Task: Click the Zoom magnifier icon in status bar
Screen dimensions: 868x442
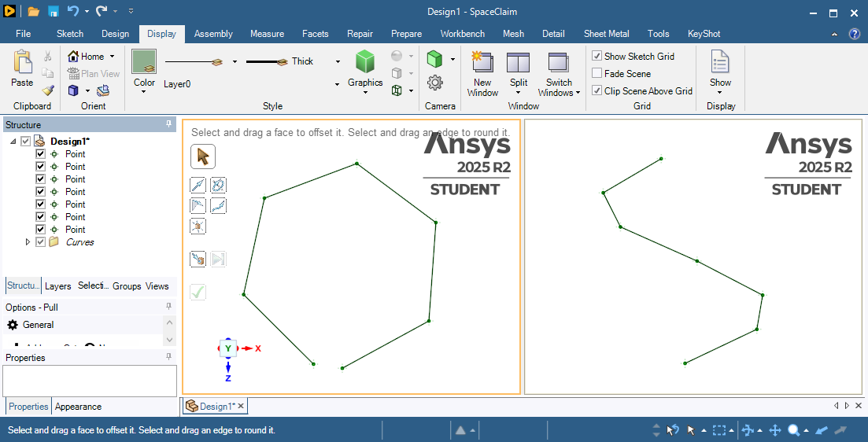Action: click(x=794, y=430)
